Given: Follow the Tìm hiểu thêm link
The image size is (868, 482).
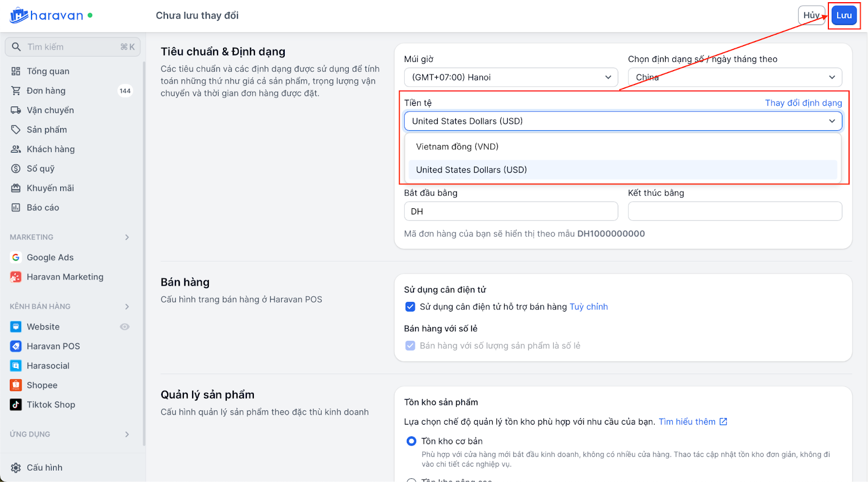Looking at the screenshot, I should click(x=687, y=422).
